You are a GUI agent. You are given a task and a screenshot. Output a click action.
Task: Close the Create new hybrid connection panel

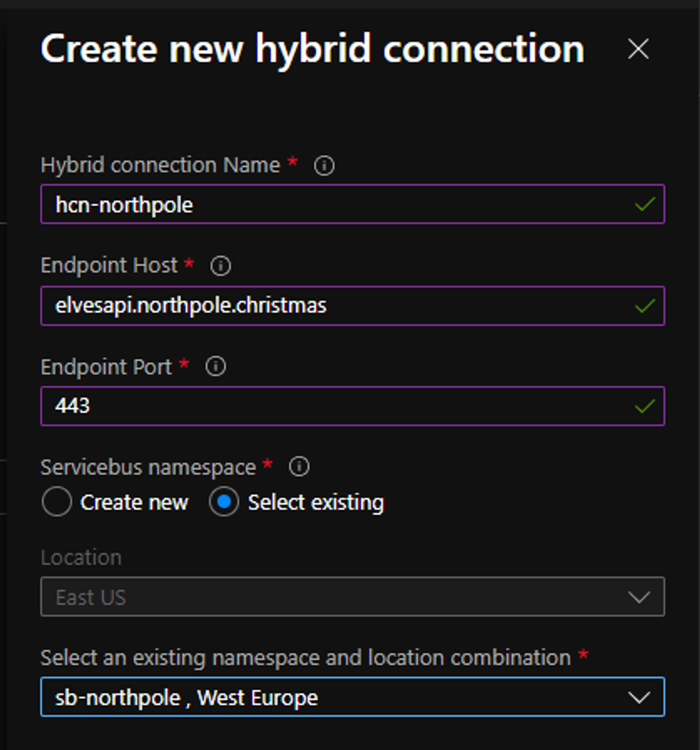pos(638,49)
